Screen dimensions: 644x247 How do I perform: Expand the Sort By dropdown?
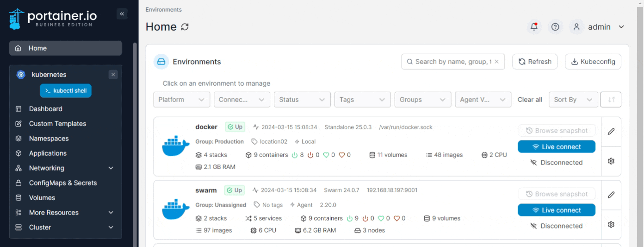(572, 100)
